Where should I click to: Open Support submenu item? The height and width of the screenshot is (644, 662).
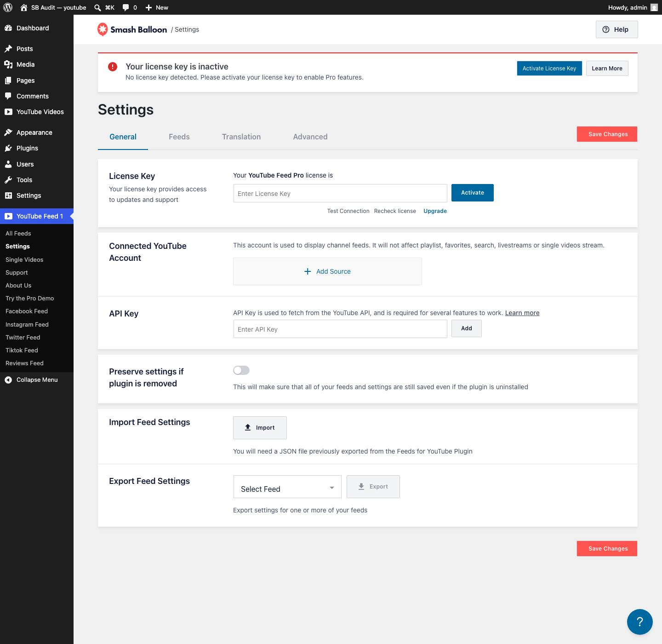(x=17, y=273)
